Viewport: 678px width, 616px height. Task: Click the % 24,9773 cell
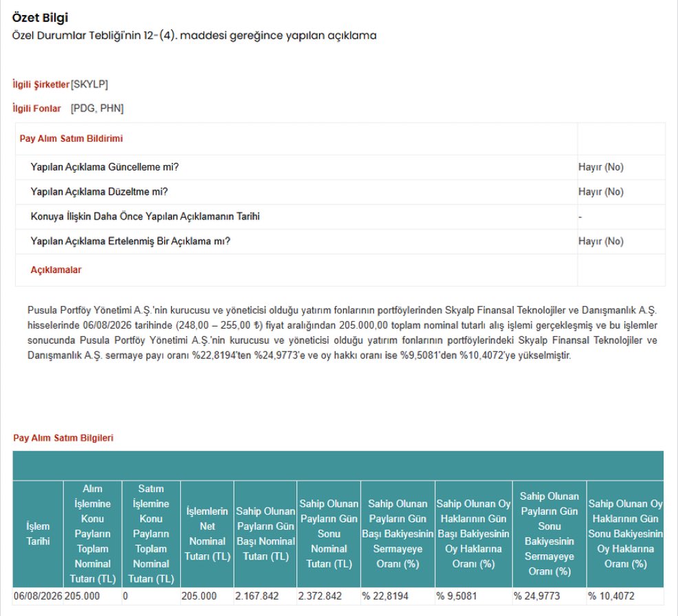(549, 596)
